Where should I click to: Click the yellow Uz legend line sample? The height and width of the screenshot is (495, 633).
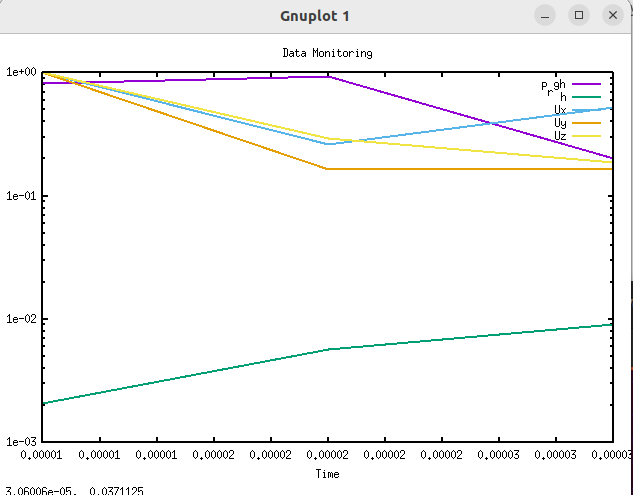pyautogui.click(x=586, y=135)
